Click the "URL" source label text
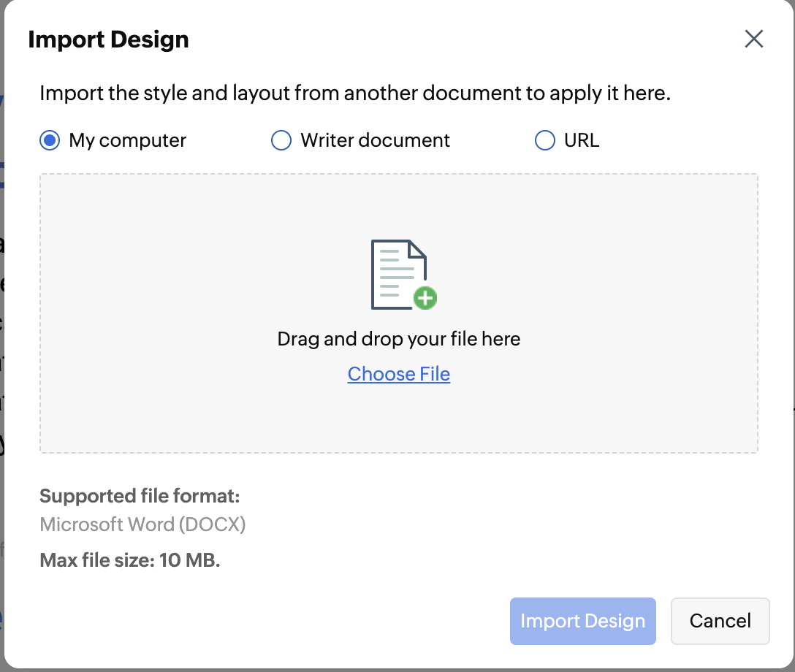Image resolution: width=795 pixels, height=672 pixels. 582,140
